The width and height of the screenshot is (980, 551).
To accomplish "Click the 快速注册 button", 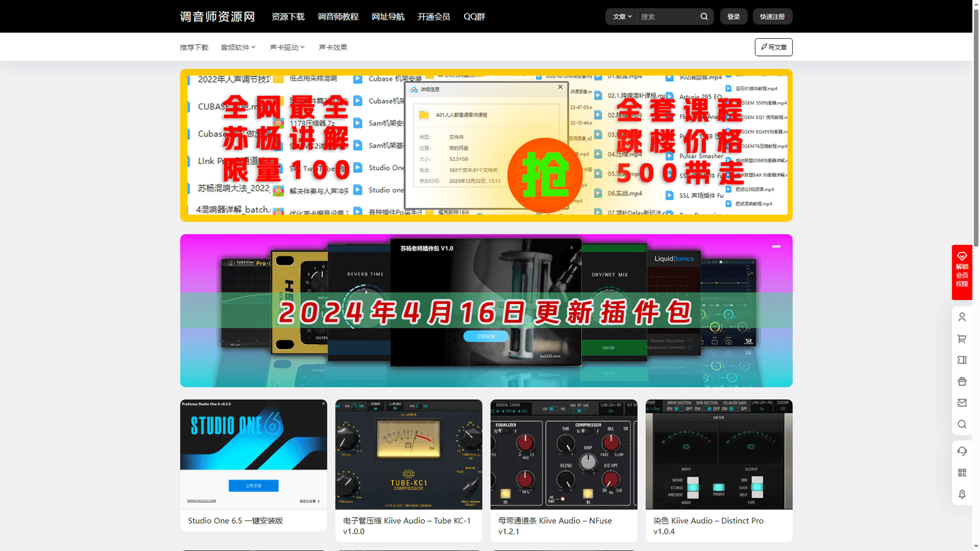I will (772, 16).
